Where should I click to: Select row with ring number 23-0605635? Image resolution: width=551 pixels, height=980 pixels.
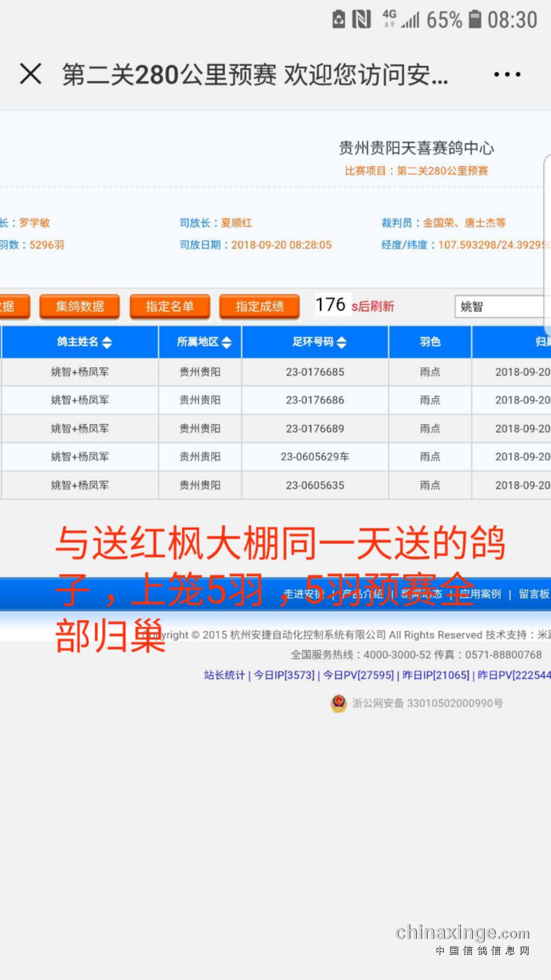coord(315,485)
